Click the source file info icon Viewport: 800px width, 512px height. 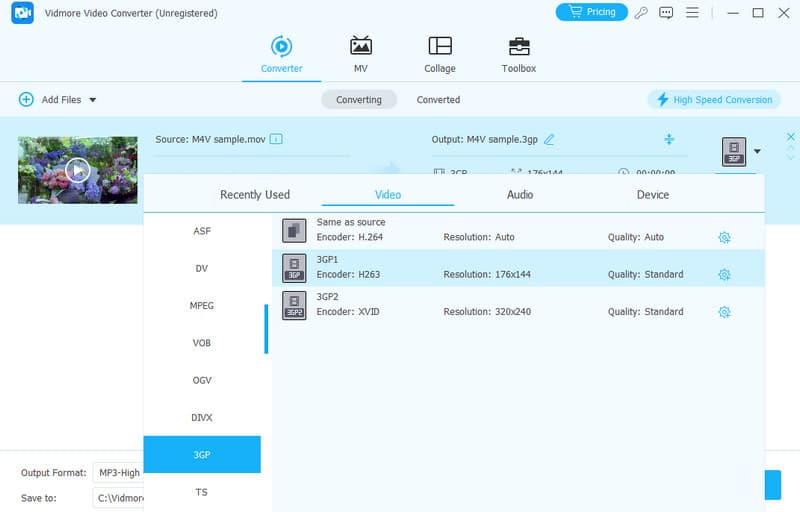tap(276, 139)
